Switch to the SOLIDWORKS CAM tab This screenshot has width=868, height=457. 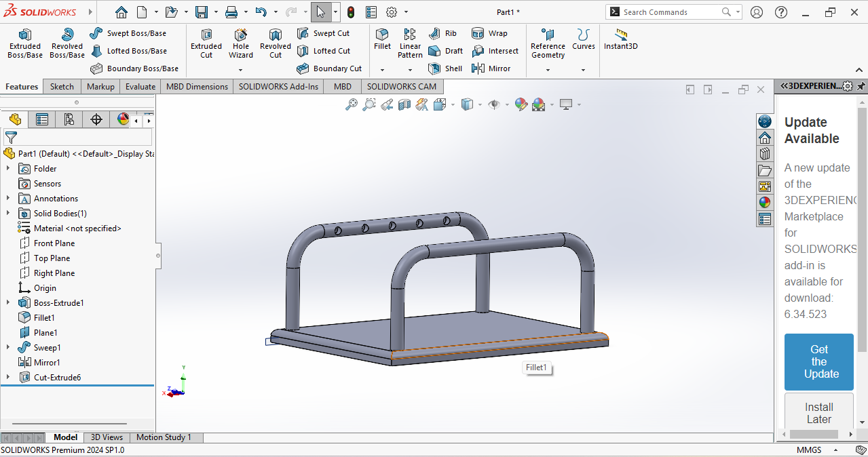pyautogui.click(x=402, y=87)
